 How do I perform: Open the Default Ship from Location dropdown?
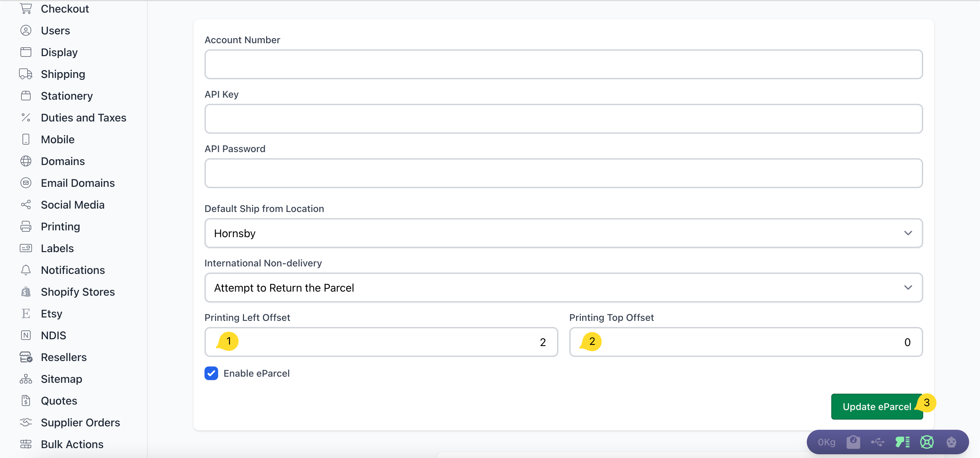point(563,233)
